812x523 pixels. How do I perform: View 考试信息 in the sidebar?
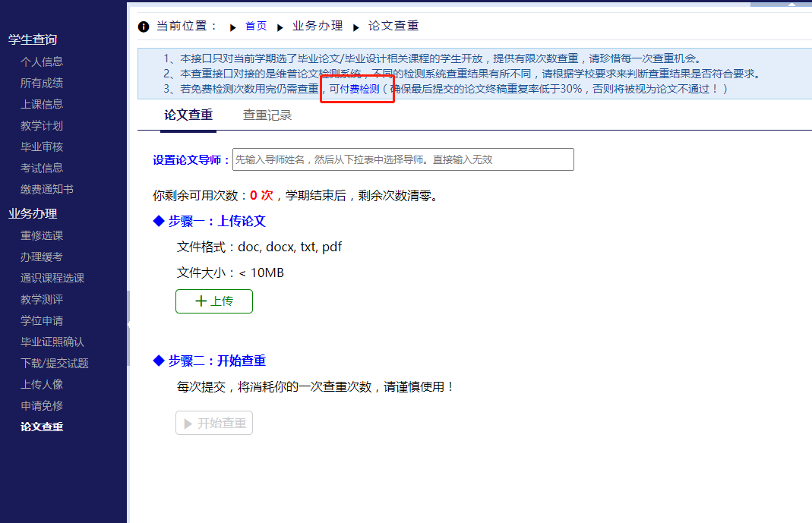[x=42, y=168]
